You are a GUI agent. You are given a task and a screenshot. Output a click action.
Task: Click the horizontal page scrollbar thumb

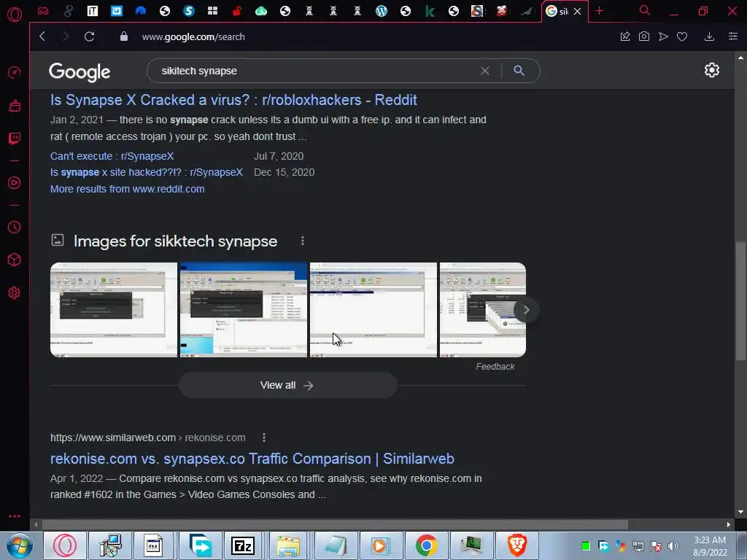tap(335, 525)
